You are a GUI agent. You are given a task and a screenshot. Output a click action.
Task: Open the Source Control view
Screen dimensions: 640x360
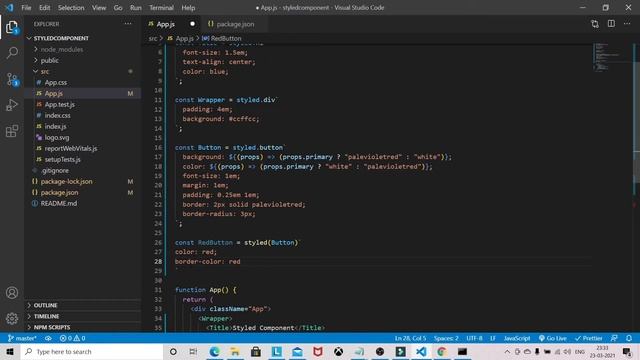pyautogui.click(x=12, y=79)
